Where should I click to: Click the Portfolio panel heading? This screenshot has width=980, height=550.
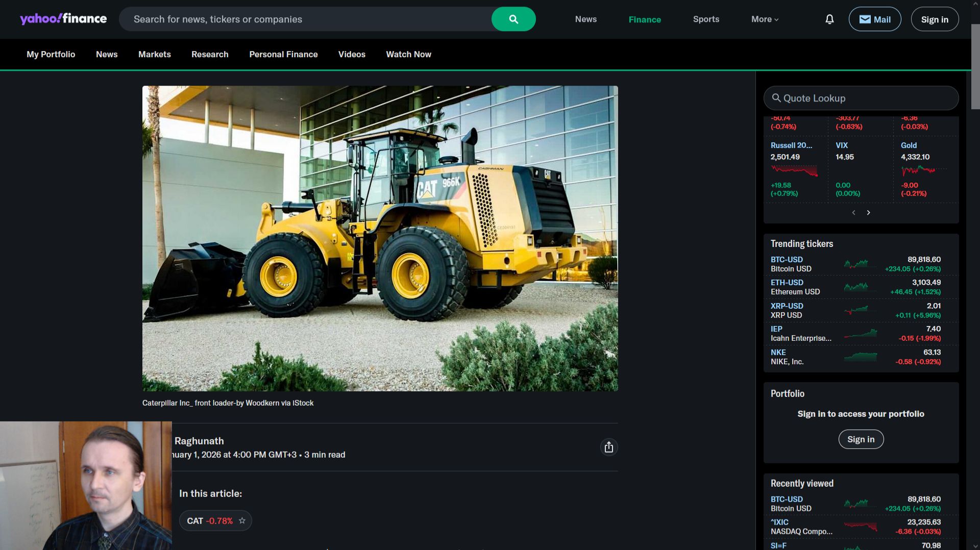point(788,394)
